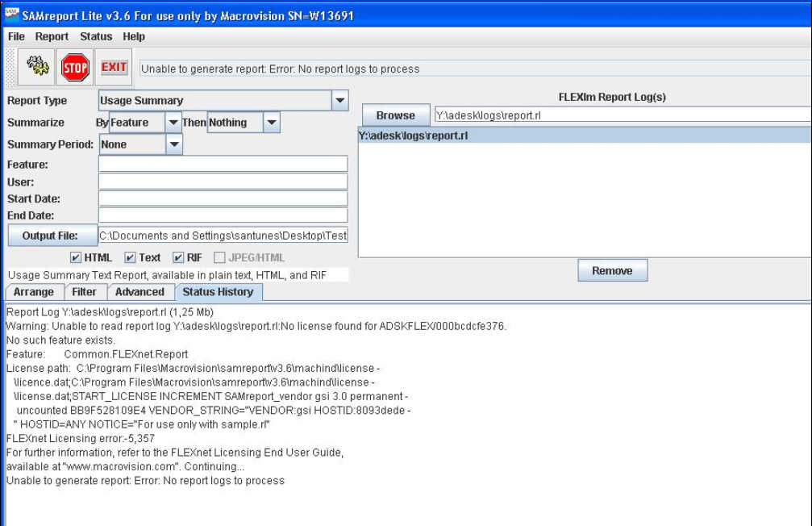Open the Report menu

[52, 36]
